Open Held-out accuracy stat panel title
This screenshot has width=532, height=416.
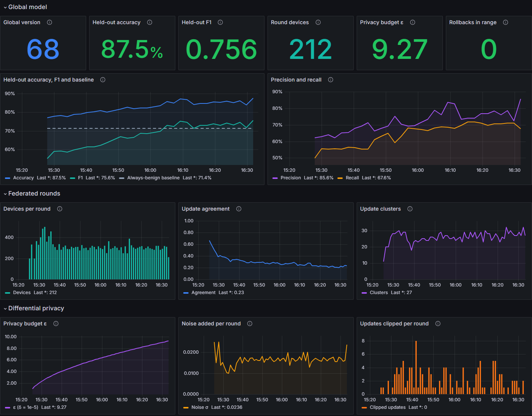click(x=116, y=22)
